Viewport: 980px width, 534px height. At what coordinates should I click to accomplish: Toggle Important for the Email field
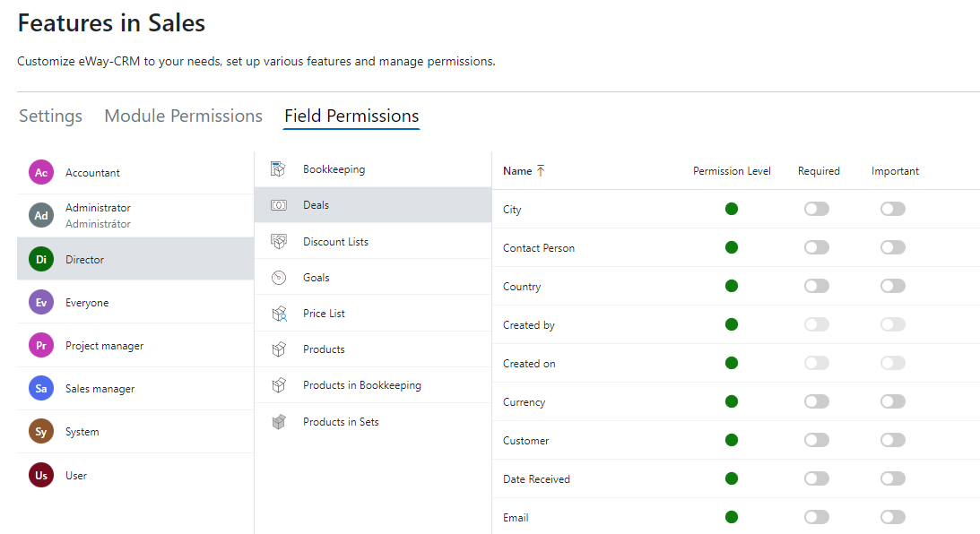click(x=893, y=517)
